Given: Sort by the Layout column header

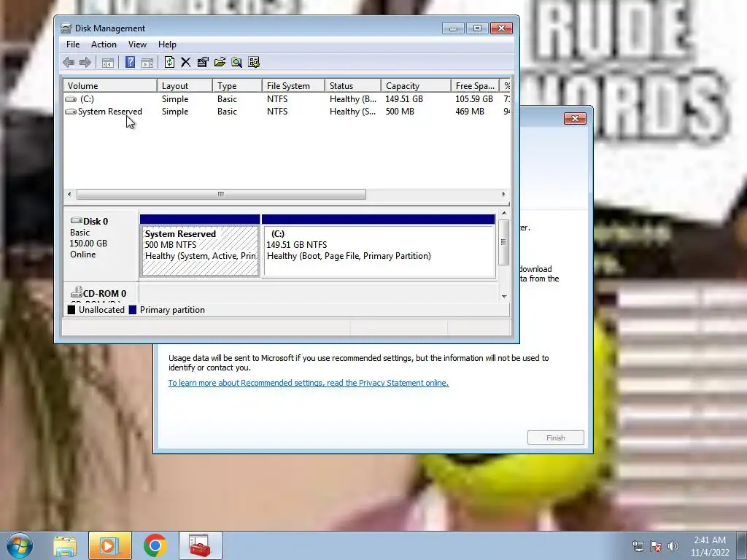Looking at the screenshot, I should pyautogui.click(x=185, y=86).
